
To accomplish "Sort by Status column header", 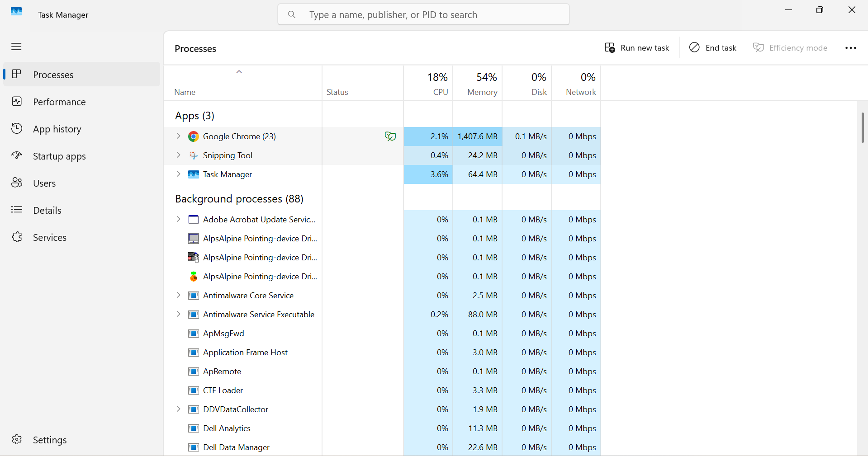I will point(363,83).
